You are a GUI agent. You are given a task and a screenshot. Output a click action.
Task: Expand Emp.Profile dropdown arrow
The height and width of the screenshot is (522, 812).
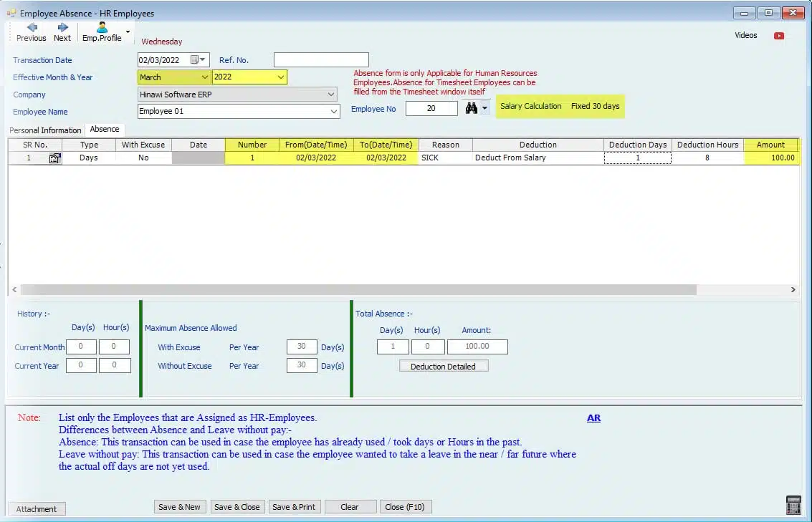(128, 32)
